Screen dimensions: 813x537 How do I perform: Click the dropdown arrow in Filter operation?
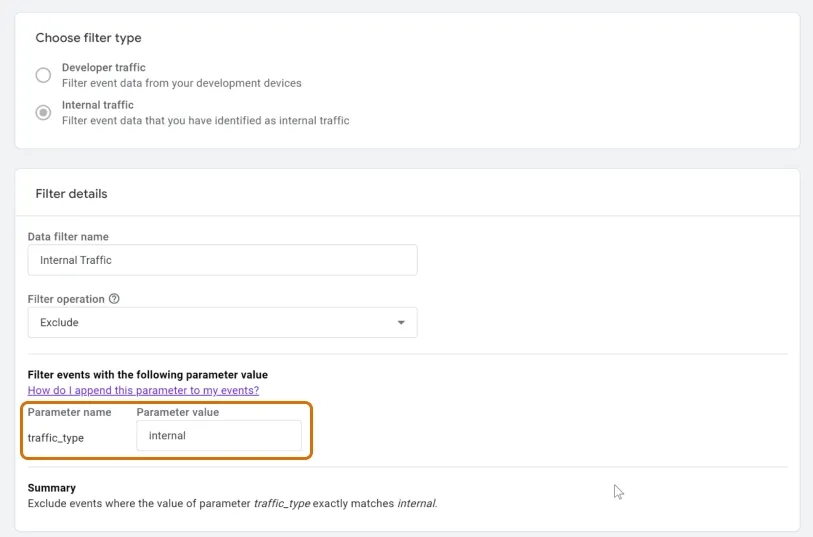click(x=401, y=322)
